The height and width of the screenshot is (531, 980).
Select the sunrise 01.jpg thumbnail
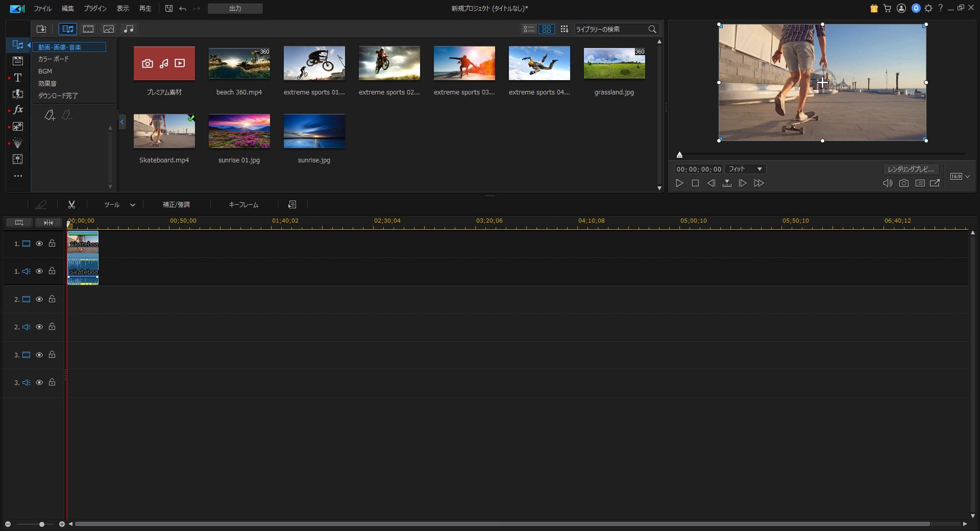click(239, 131)
